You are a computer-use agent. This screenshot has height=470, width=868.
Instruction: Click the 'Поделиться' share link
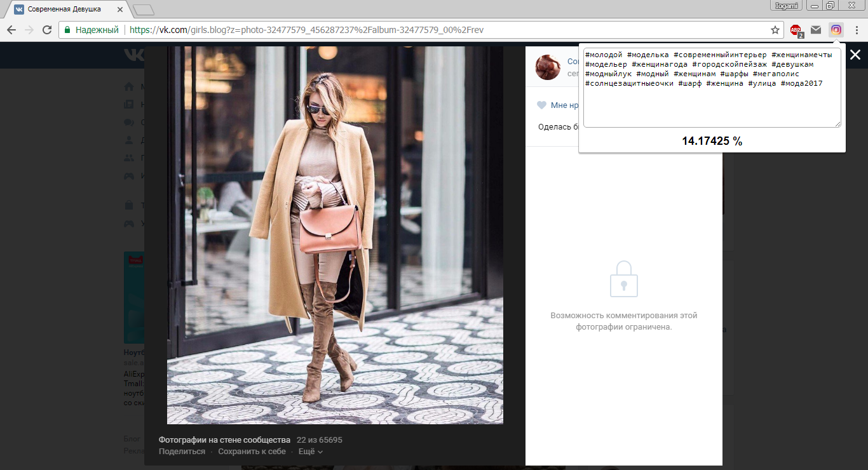[182, 452]
